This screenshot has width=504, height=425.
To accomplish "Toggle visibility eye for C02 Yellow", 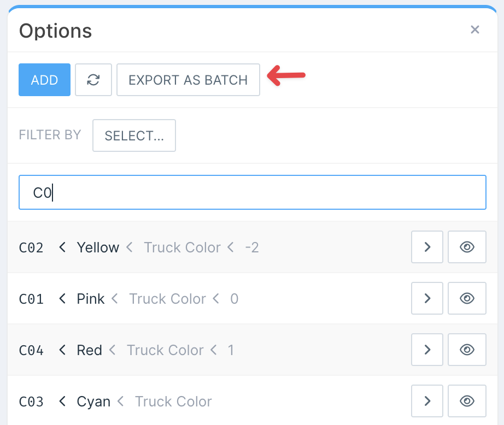I will (x=466, y=247).
